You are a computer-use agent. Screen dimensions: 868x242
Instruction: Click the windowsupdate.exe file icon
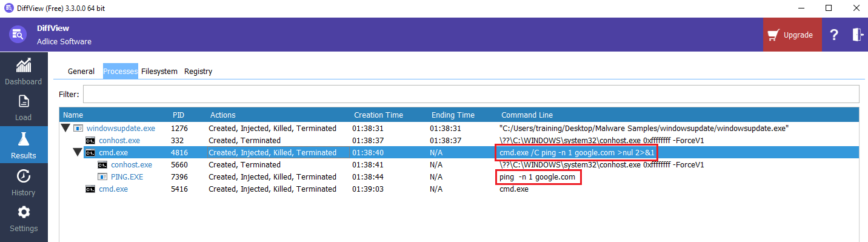[78, 128]
